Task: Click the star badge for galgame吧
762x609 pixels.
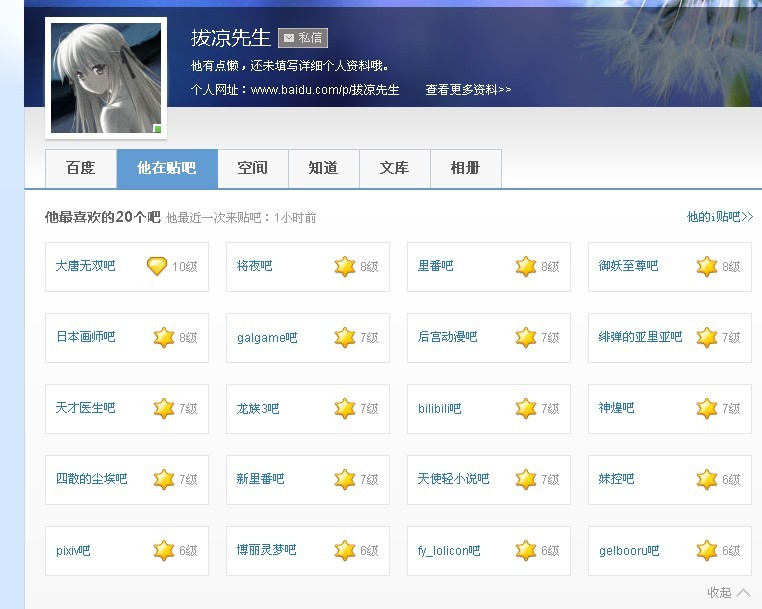Action: (345, 337)
